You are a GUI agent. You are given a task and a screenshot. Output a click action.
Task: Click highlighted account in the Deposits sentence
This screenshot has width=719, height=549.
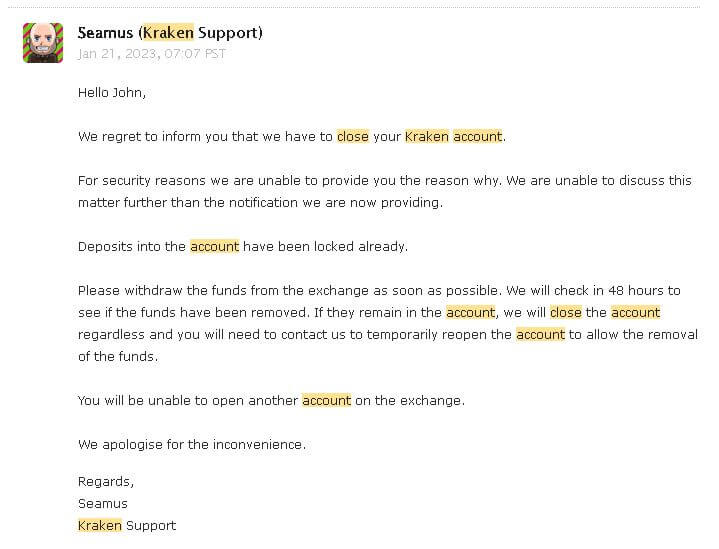tap(215, 247)
